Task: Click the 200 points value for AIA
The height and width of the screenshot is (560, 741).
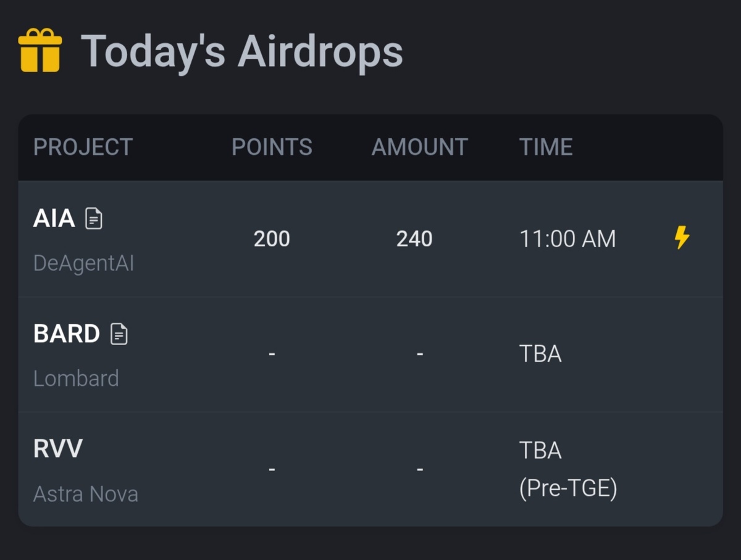Action: tap(272, 239)
